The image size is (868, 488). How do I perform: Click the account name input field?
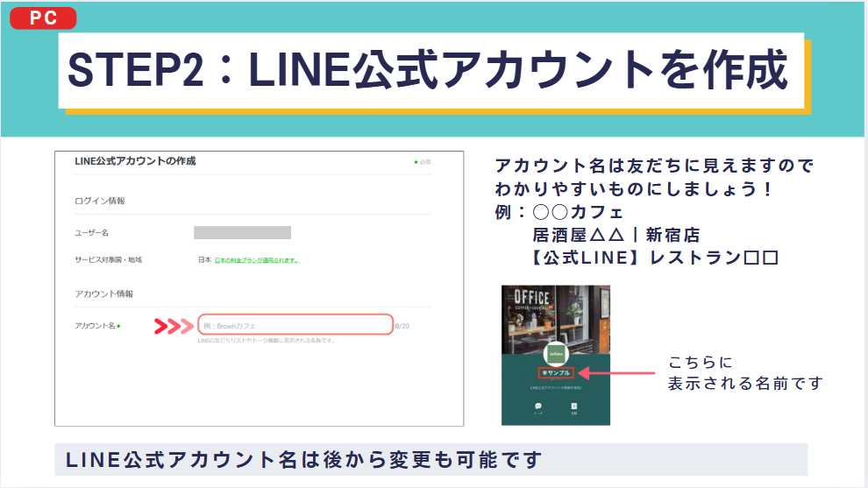pyautogui.click(x=295, y=325)
